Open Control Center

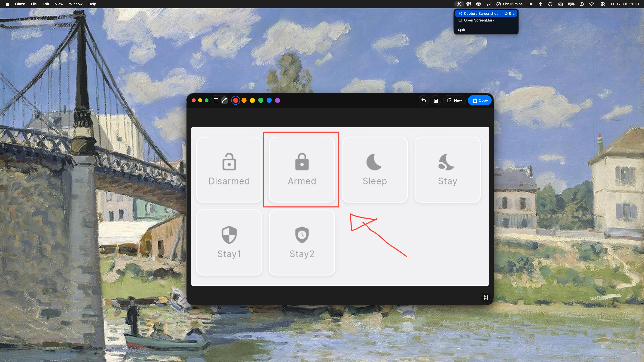coord(603,4)
